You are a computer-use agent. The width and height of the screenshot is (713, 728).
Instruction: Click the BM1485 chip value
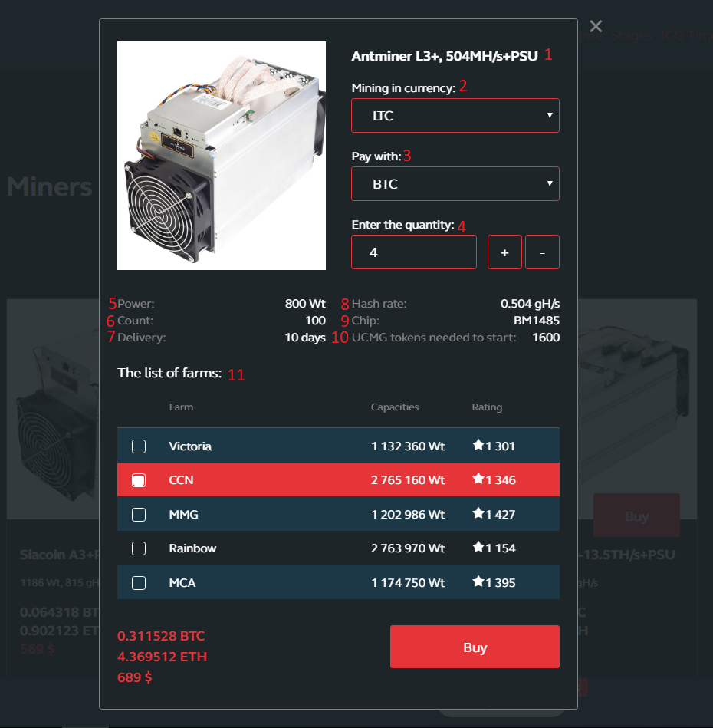tap(536, 321)
